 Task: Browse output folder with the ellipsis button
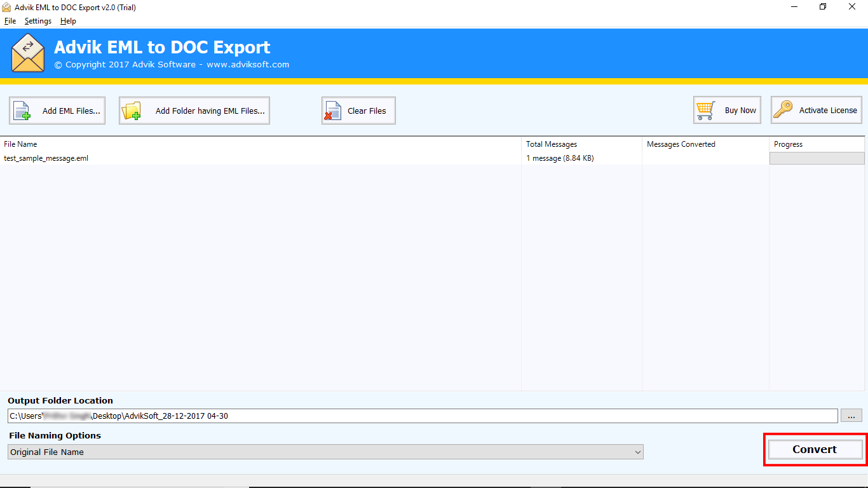(x=851, y=416)
